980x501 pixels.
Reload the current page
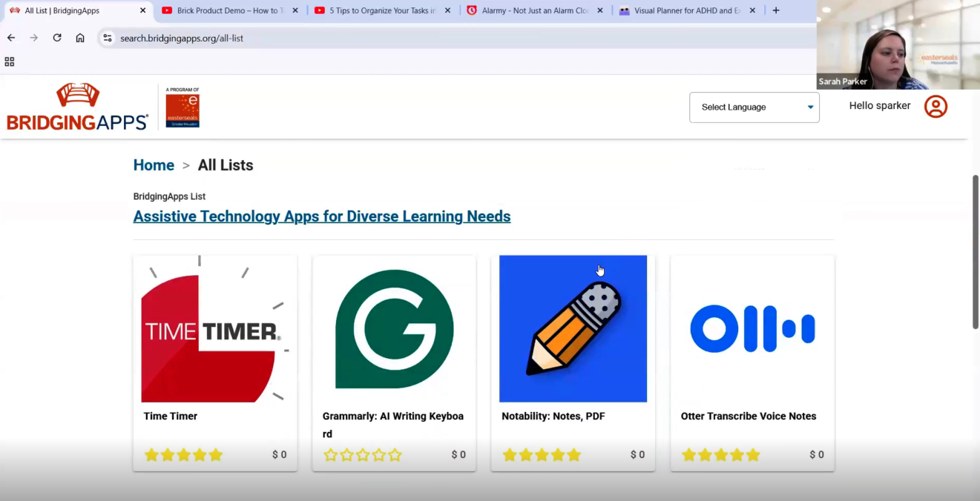pos(56,38)
